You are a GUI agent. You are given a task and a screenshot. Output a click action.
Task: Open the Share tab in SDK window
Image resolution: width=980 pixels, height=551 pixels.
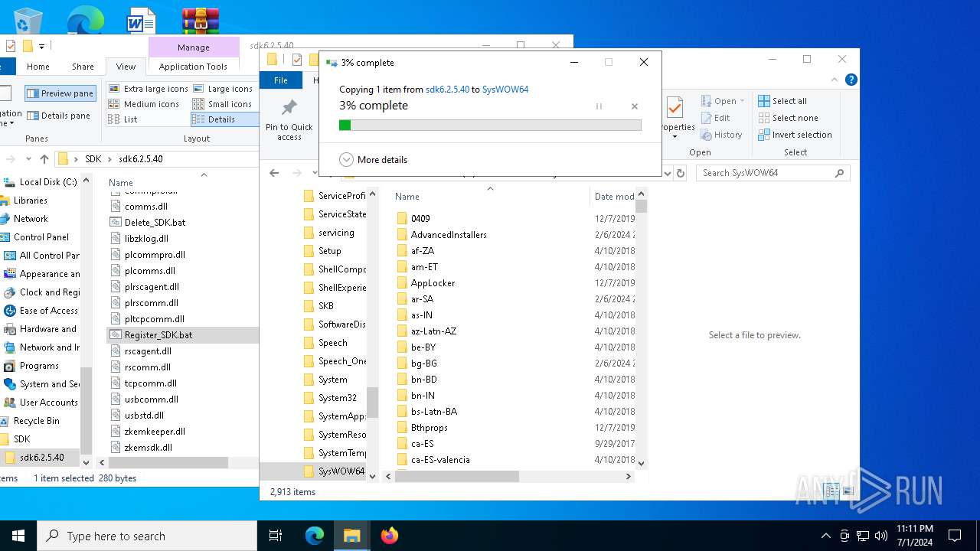point(83,67)
